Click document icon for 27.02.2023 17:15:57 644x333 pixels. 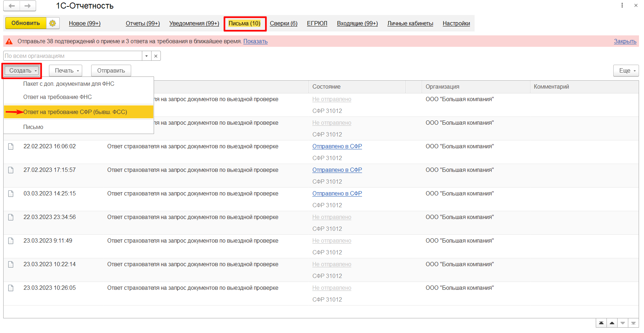(11, 170)
